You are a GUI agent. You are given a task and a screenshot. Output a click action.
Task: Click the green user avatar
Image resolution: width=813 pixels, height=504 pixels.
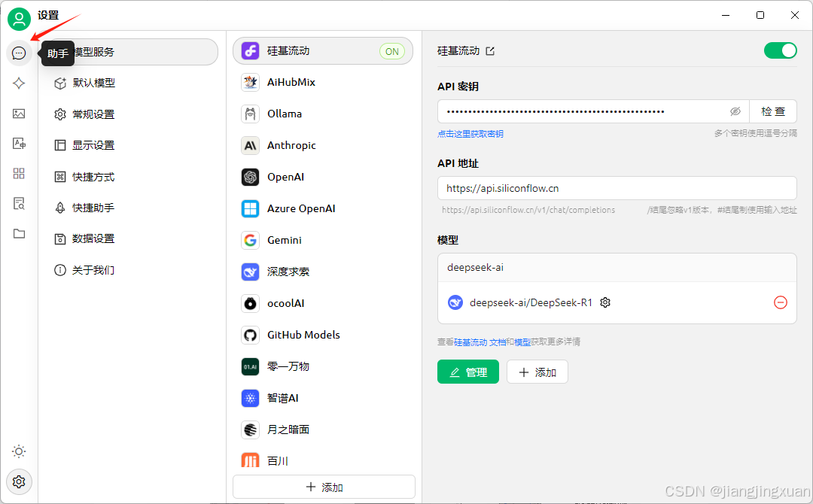coord(19,19)
